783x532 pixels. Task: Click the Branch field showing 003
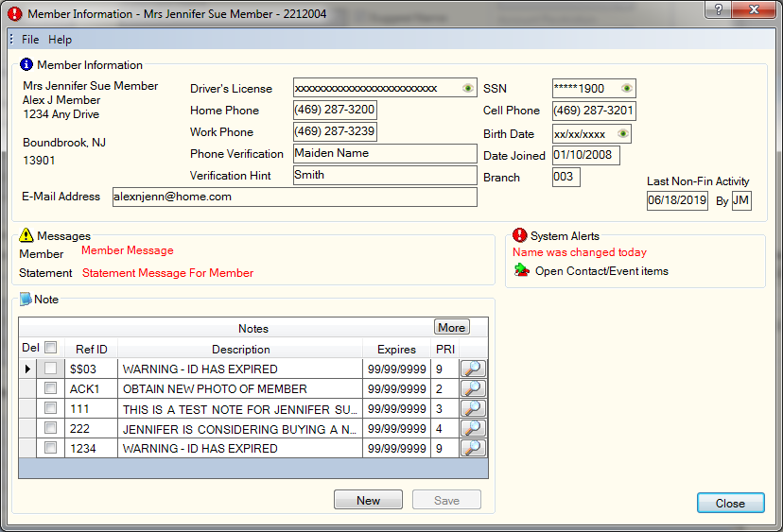click(x=565, y=177)
